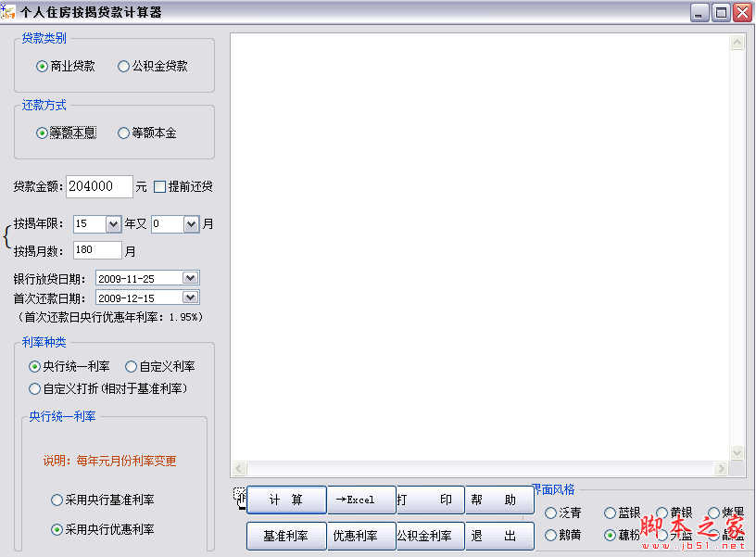Viewport: 756px width, 557px height.
Task: Click the calculator application icon in title bar
Action: point(9,12)
